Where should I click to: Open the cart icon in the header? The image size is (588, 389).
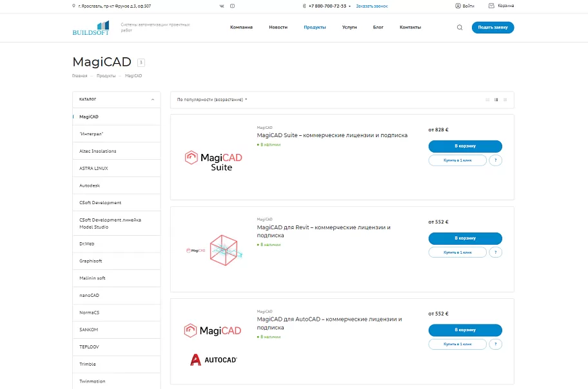pyautogui.click(x=491, y=6)
